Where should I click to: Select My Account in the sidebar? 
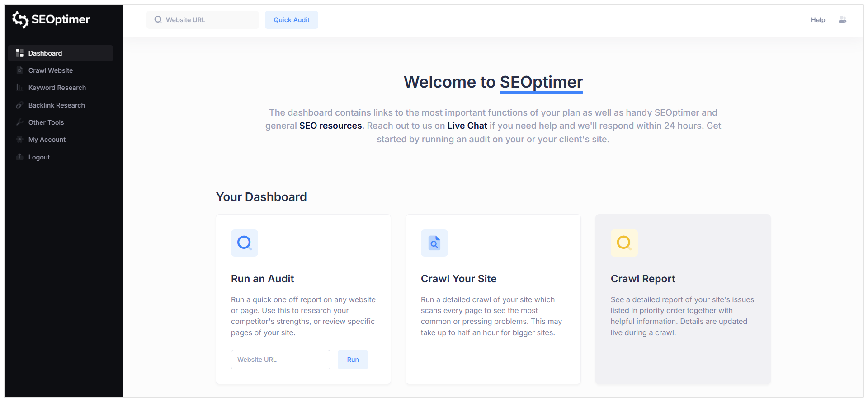click(47, 140)
